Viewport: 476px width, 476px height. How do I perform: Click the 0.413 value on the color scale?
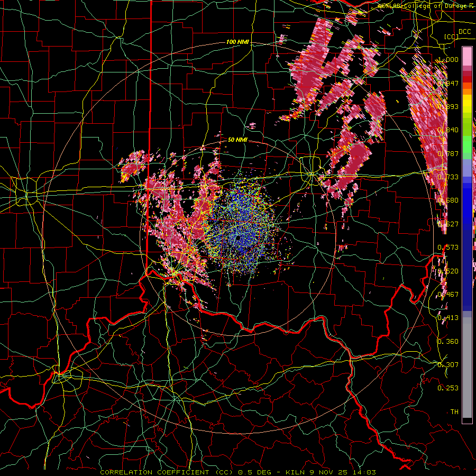pyautogui.click(x=448, y=318)
